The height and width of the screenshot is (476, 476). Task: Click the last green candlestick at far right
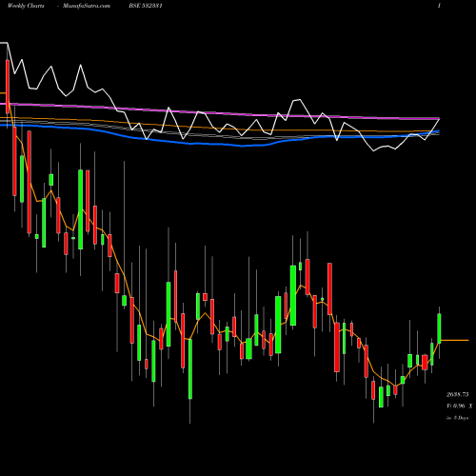439,328
